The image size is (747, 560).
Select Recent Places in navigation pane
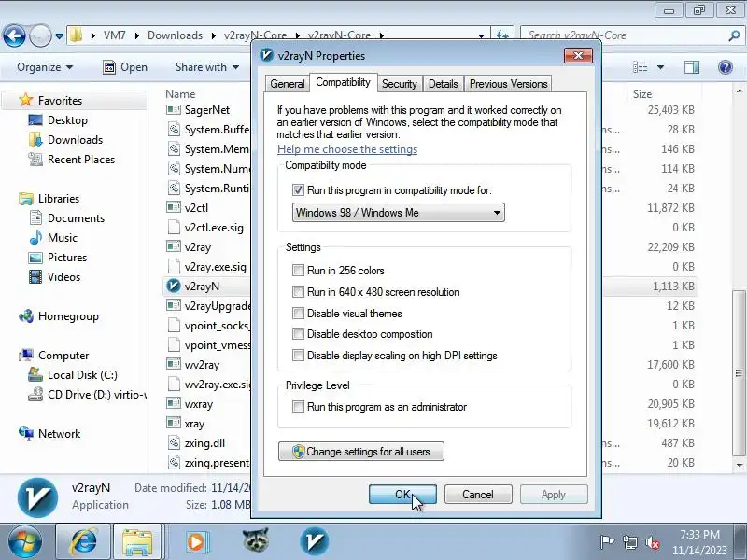81,159
